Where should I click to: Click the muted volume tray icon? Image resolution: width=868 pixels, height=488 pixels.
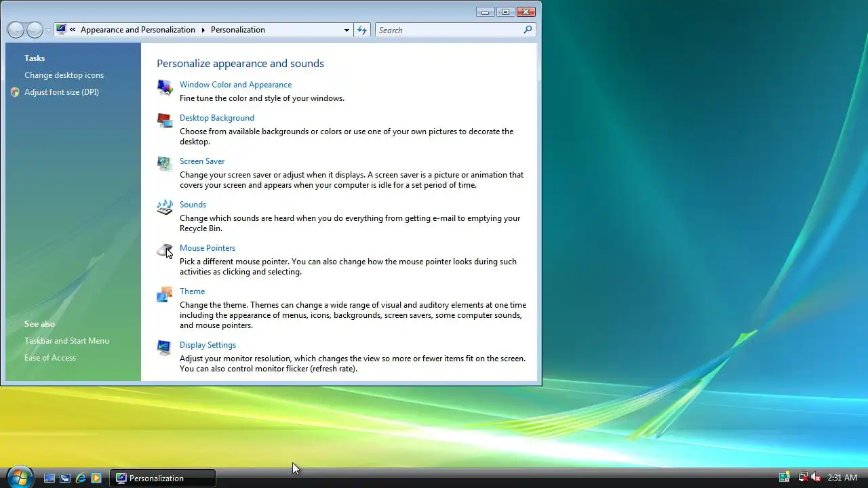tap(816, 478)
